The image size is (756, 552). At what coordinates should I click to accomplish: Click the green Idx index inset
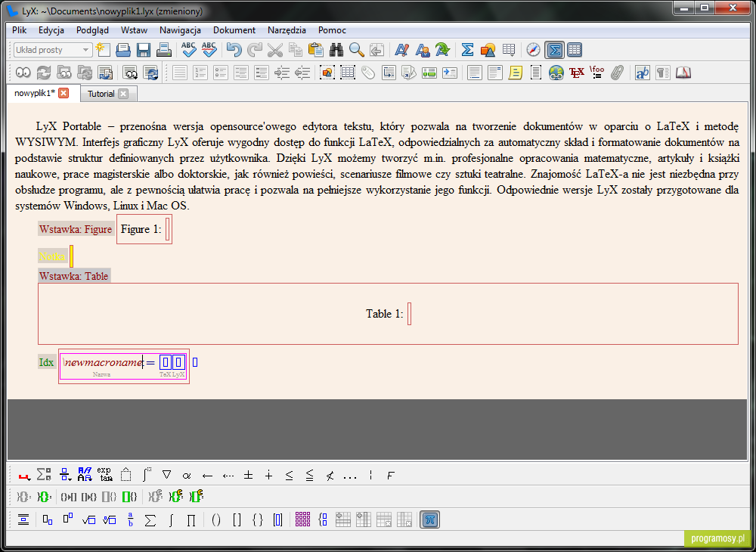[x=46, y=362]
